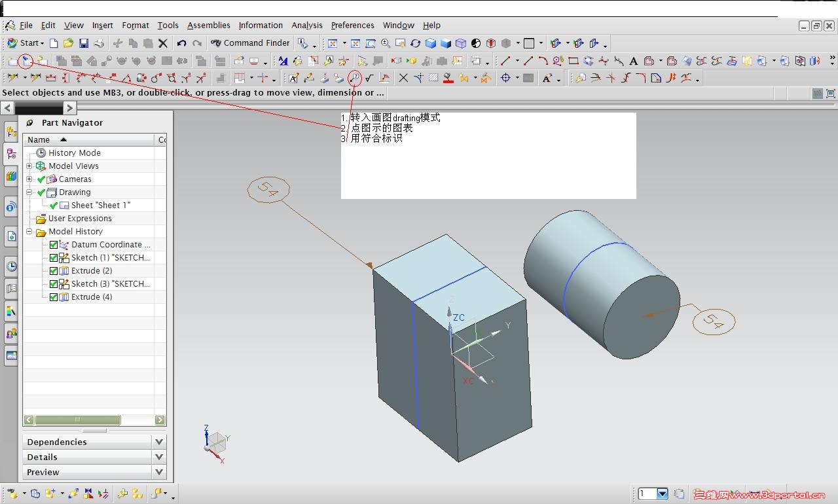Open the layer number dropdown in status bar
The height and width of the screenshot is (504, 838).
click(663, 494)
